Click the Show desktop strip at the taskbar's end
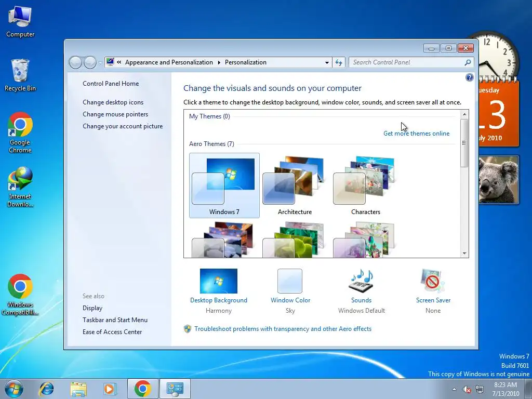The image size is (532, 399). coord(528,389)
